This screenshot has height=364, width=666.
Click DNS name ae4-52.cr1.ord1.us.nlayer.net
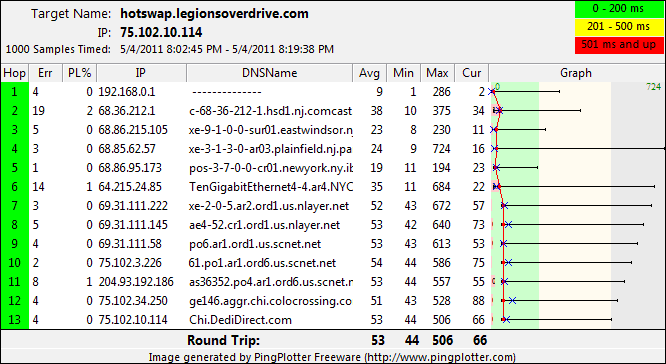pos(265,225)
